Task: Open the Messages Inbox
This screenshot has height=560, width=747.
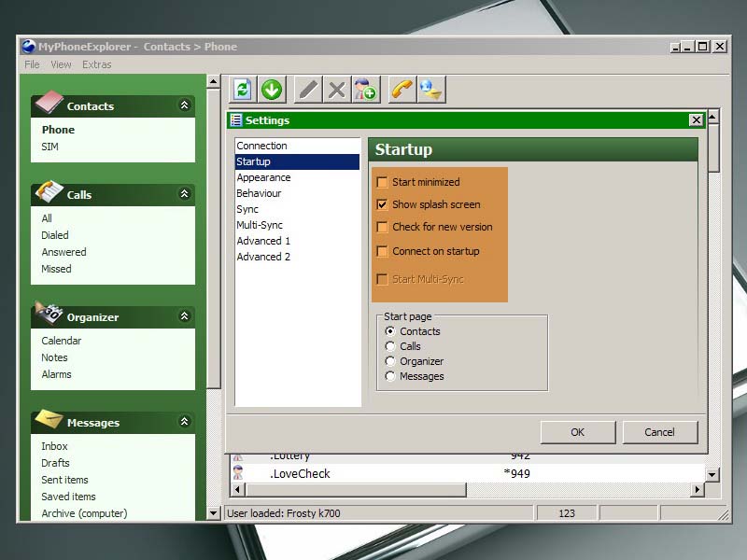Action: coord(54,446)
